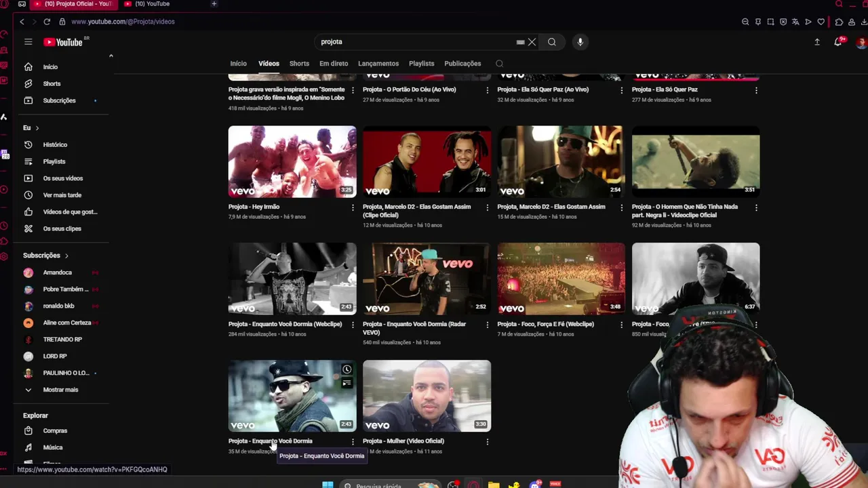868x488 pixels.
Task: Expand the Subscrições section chevron
Action: pyautogui.click(x=66, y=256)
